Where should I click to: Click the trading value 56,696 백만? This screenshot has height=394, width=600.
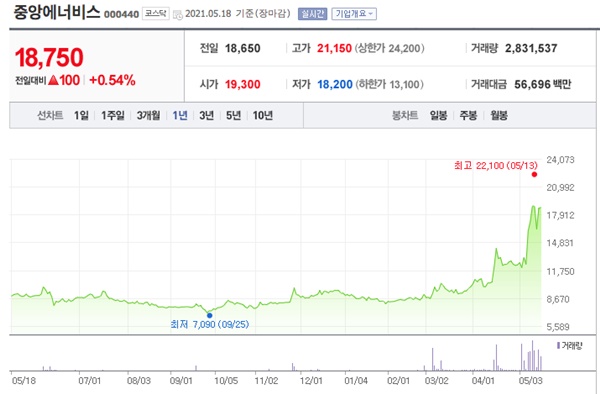pyautogui.click(x=543, y=84)
